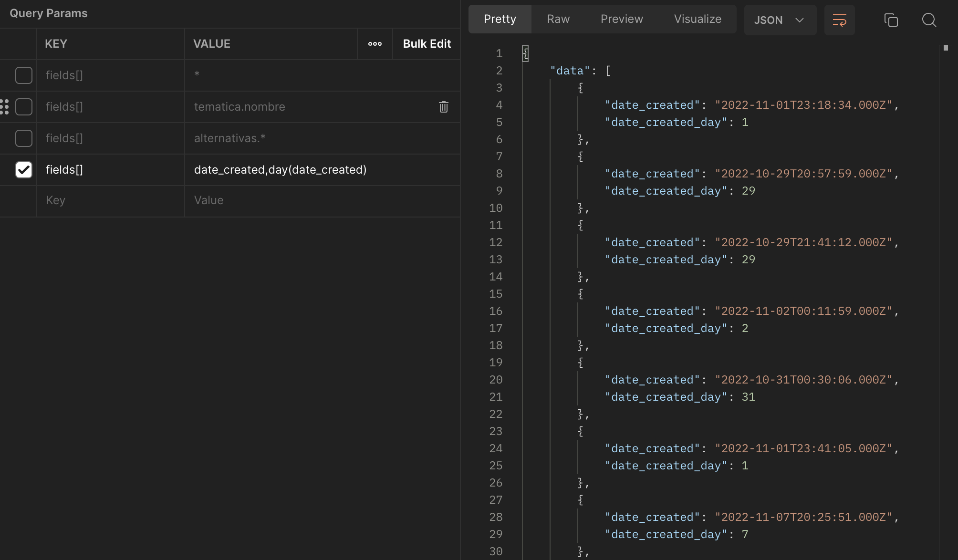958x560 pixels.
Task: Open Bulk Edit mode
Action: pos(427,44)
